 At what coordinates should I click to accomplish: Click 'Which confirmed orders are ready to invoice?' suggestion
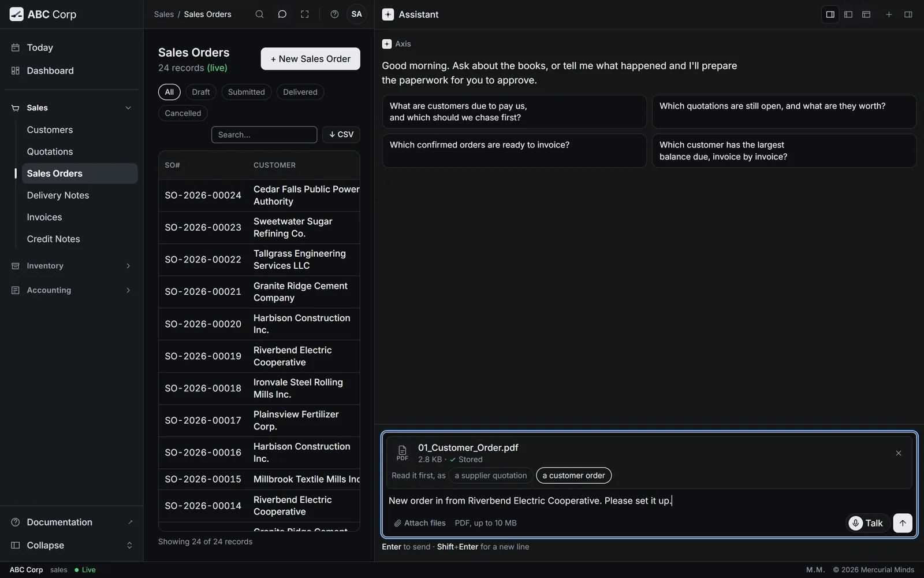tap(514, 151)
